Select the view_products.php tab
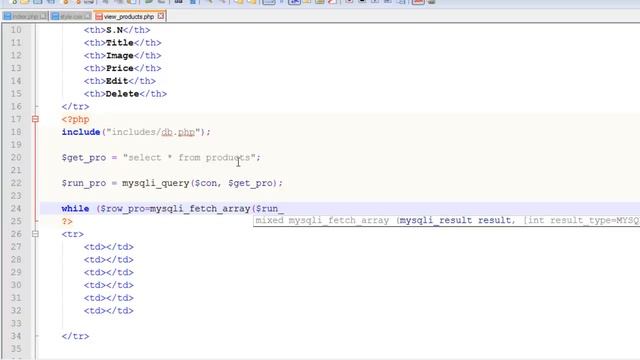The image size is (640, 360). coord(129,16)
